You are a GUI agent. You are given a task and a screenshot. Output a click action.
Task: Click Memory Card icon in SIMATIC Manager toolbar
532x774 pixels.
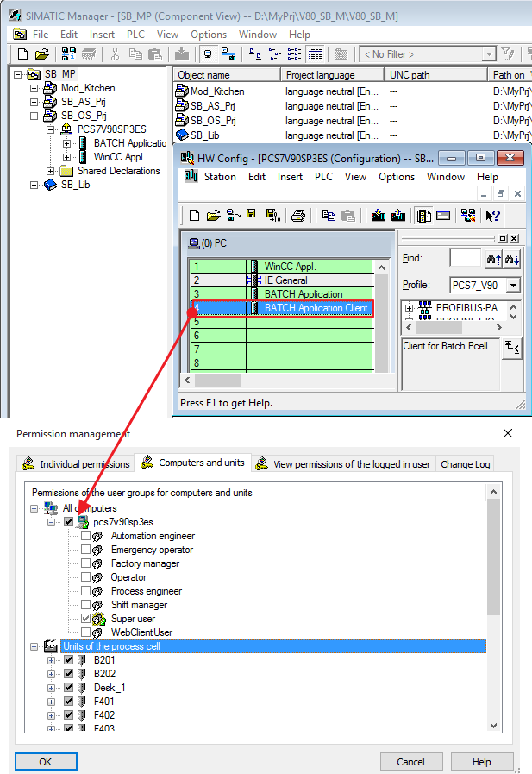pyautogui.click(x=89, y=53)
